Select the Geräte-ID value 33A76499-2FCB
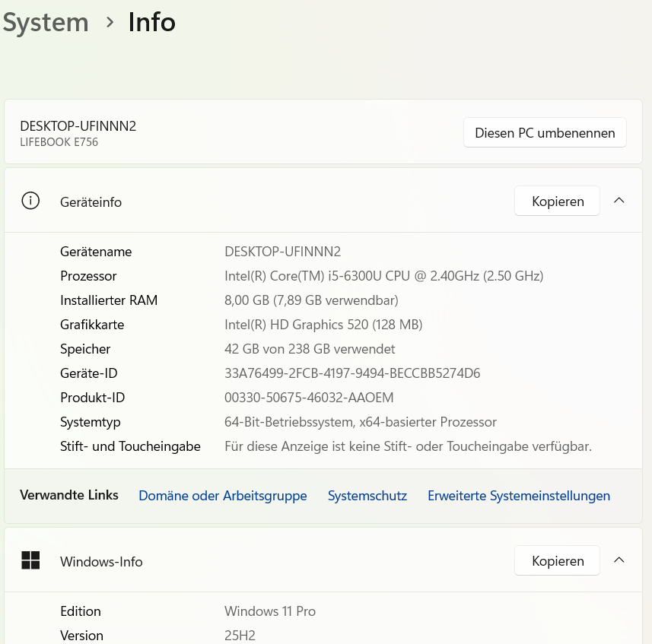652x644 pixels. [x=352, y=373]
